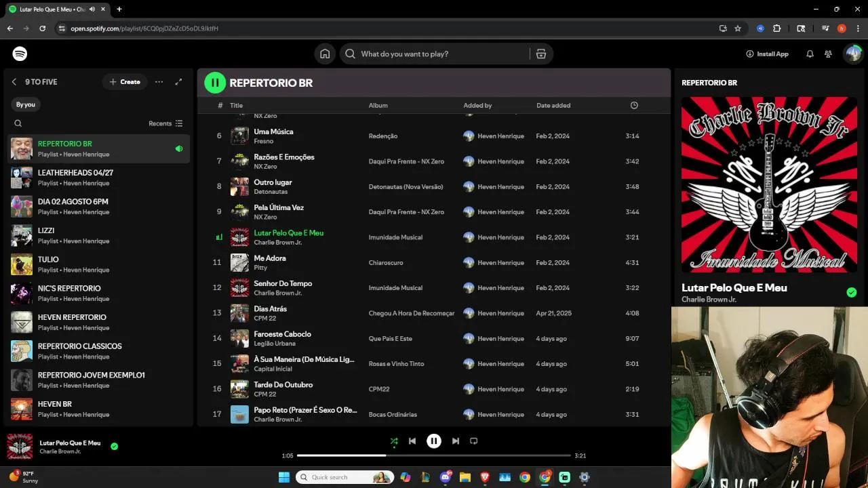Click the Dias Atrás track thumbnail
This screenshot has height=488, width=868.
tap(239, 313)
